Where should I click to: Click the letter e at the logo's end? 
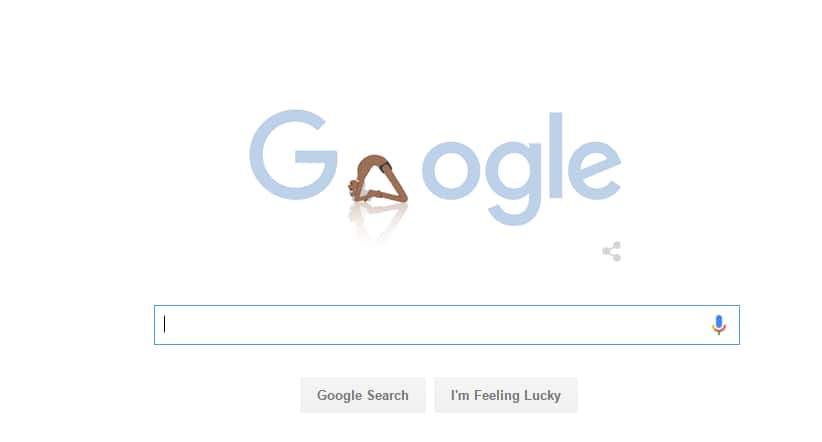pyautogui.click(x=594, y=170)
